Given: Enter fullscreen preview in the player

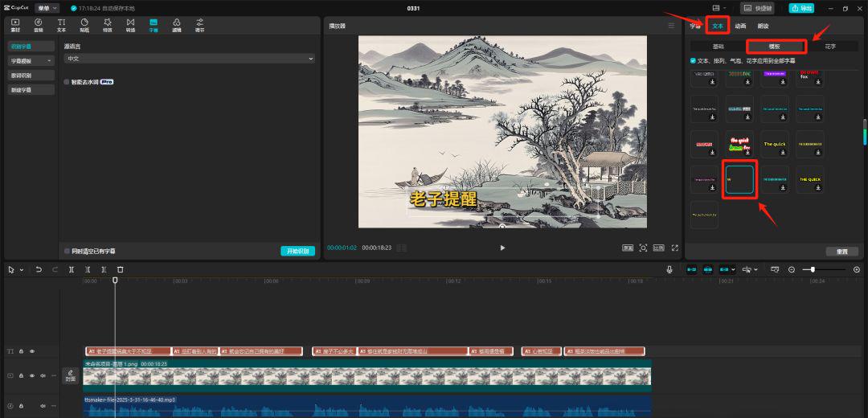Looking at the screenshot, I should pos(675,248).
